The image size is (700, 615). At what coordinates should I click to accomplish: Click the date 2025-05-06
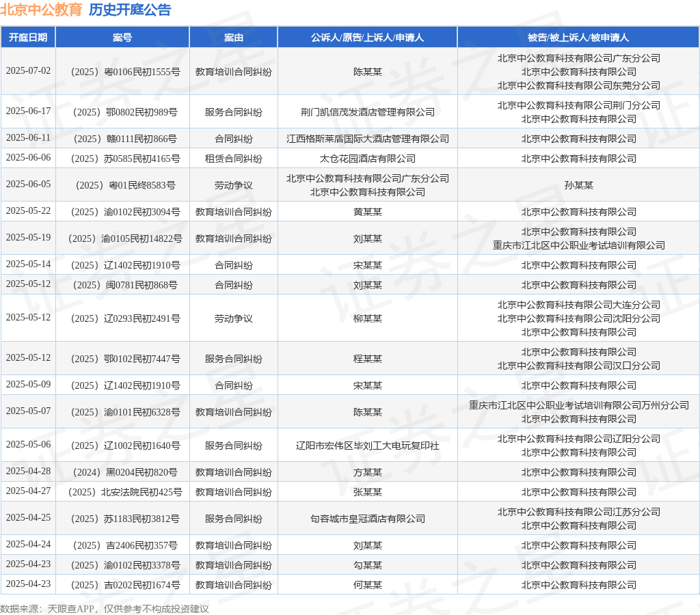pos(28,445)
